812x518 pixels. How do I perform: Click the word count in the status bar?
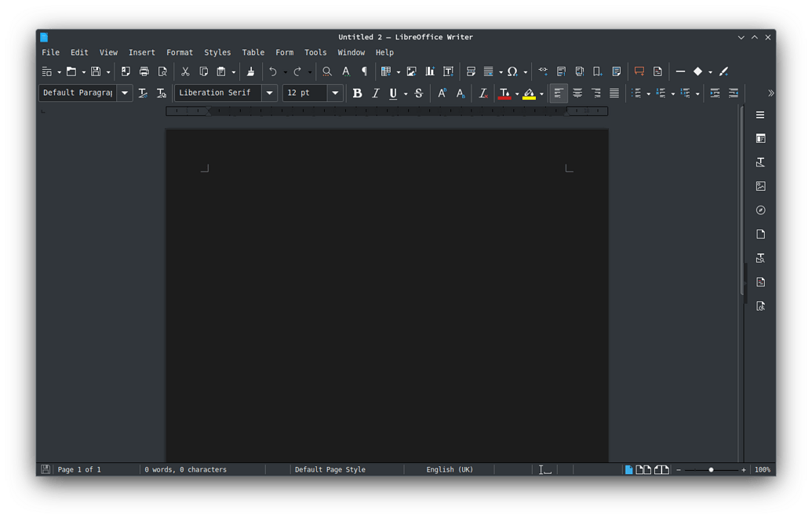184,469
